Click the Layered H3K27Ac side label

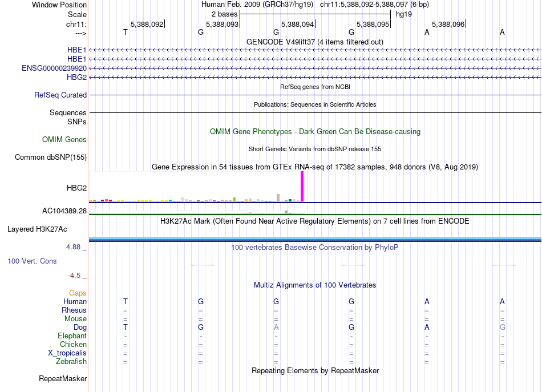click(x=37, y=229)
